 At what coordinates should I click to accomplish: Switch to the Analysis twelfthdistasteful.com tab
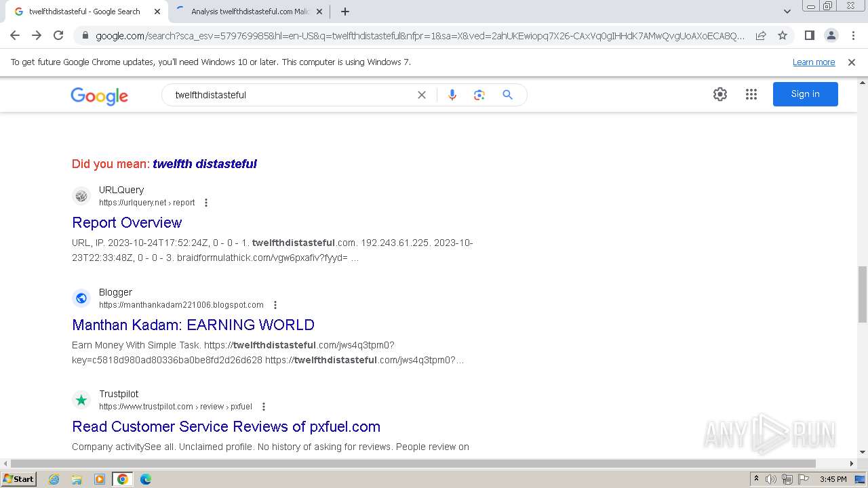250,12
